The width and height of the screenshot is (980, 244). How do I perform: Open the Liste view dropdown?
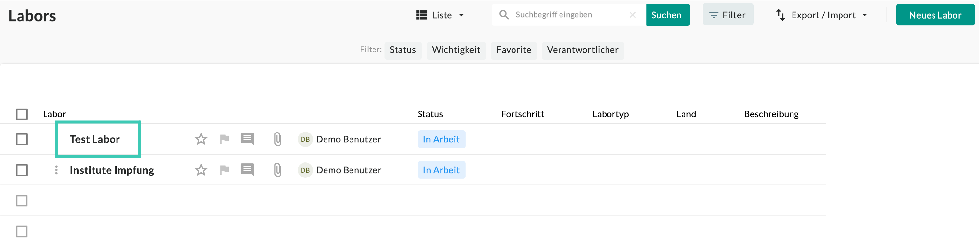point(440,15)
